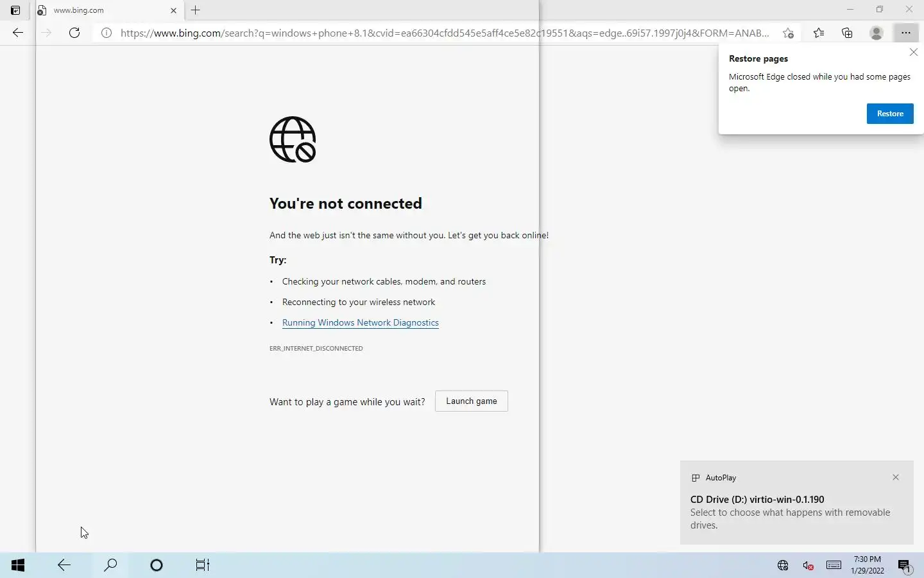Open the Windows Start menu
The image size is (924, 578).
pos(18,565)
